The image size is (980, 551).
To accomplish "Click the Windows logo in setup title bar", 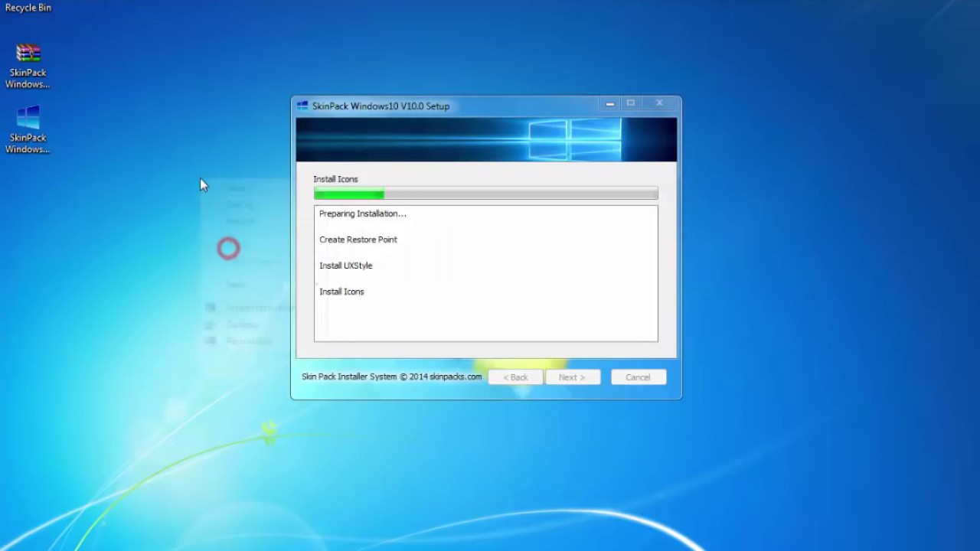I will point(302,106).
